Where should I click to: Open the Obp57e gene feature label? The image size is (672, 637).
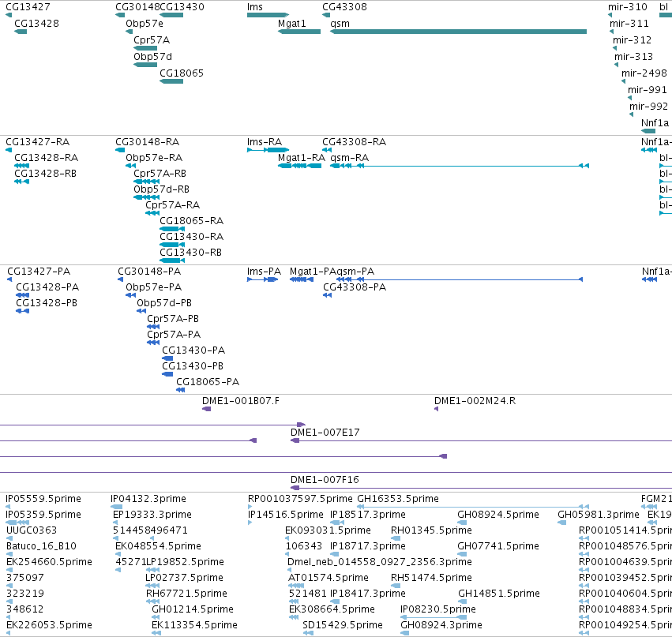[145, 24]
